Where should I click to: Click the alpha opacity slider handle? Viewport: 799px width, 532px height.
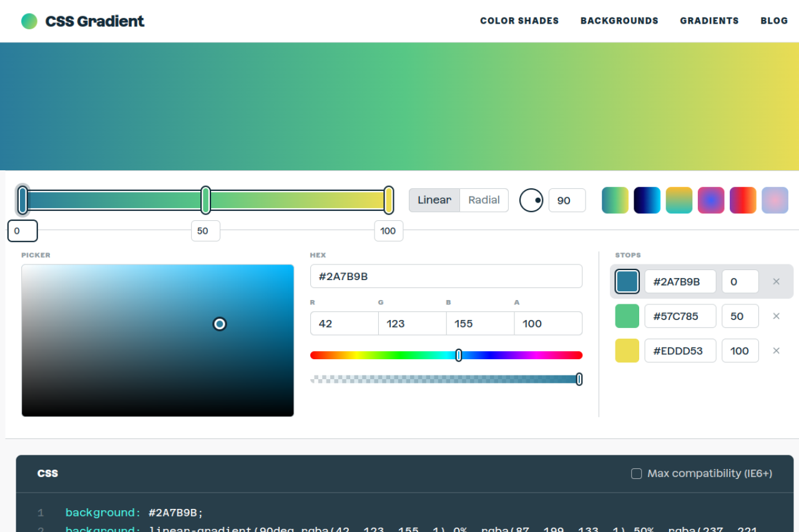[579, 379]
